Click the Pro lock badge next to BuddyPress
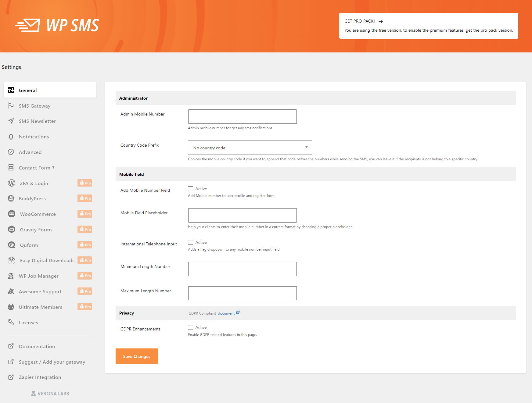This screenshot has width=532, height=403. (85, 198)
